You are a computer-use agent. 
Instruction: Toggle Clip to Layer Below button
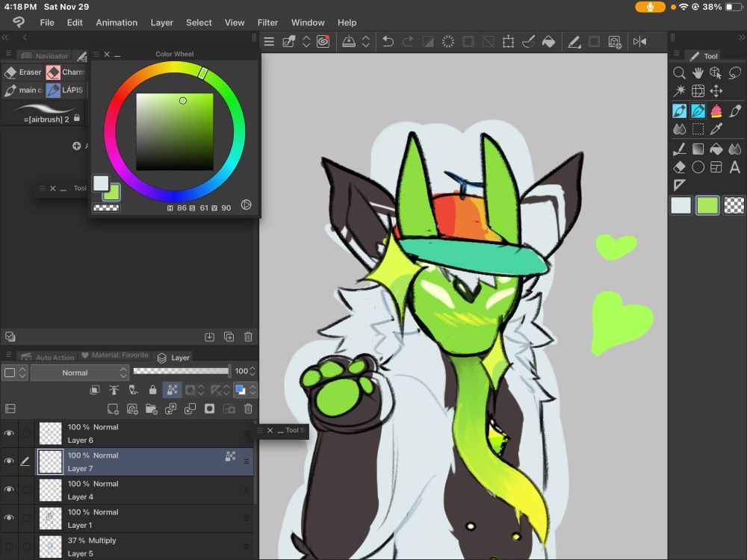[95, 391]
